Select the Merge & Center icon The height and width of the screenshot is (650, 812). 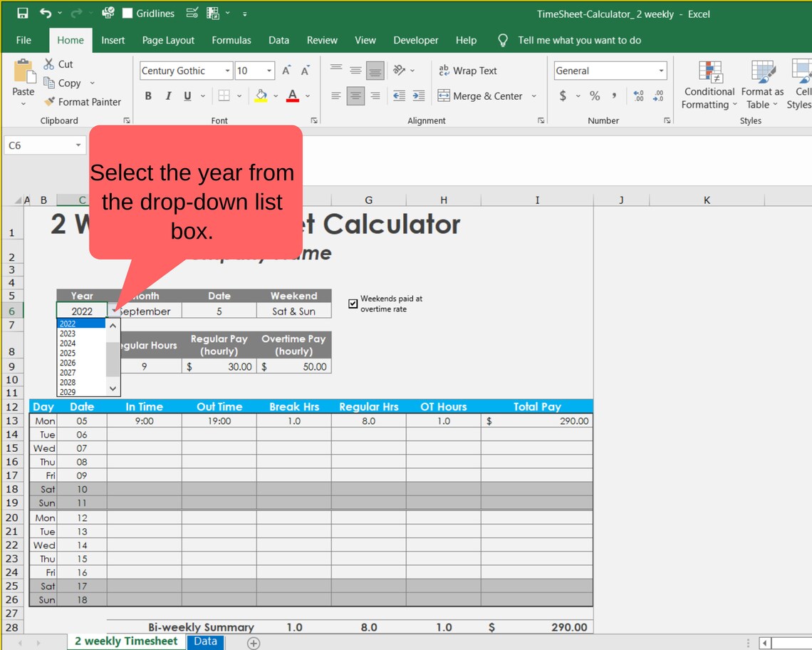[x=482, y=96]
